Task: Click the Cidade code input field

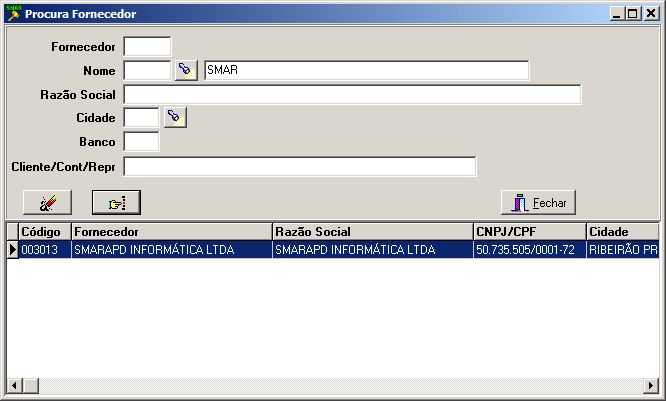Action: pyautogui.click(x=141, y=117)
